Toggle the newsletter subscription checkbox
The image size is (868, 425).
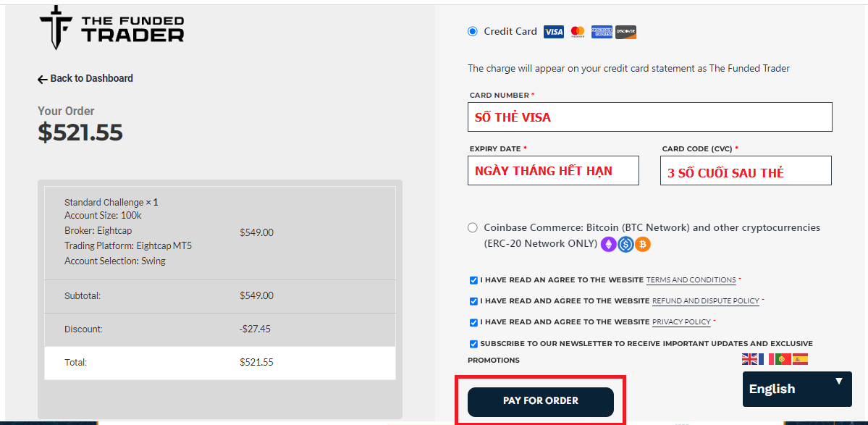tap(473, 344)
